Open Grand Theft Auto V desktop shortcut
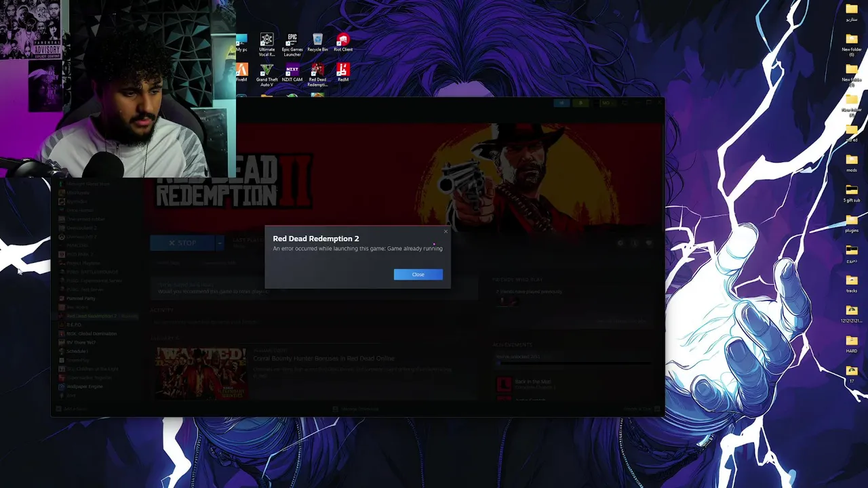The image size is (868, 488). [267, 75]
